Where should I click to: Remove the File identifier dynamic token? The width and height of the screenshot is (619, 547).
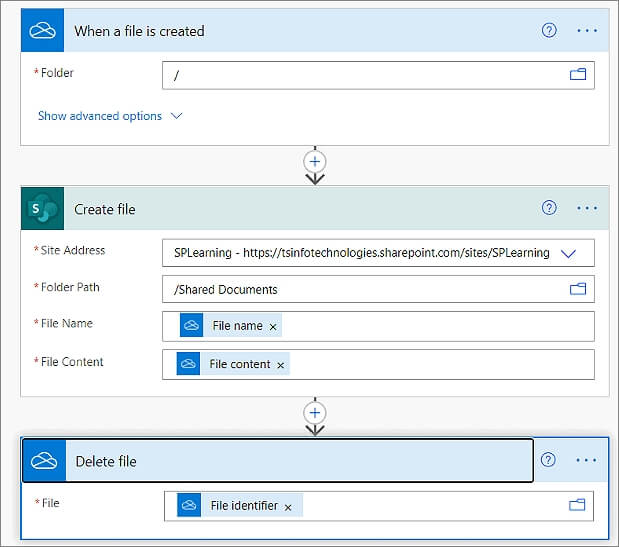click(x=288, y=507)
